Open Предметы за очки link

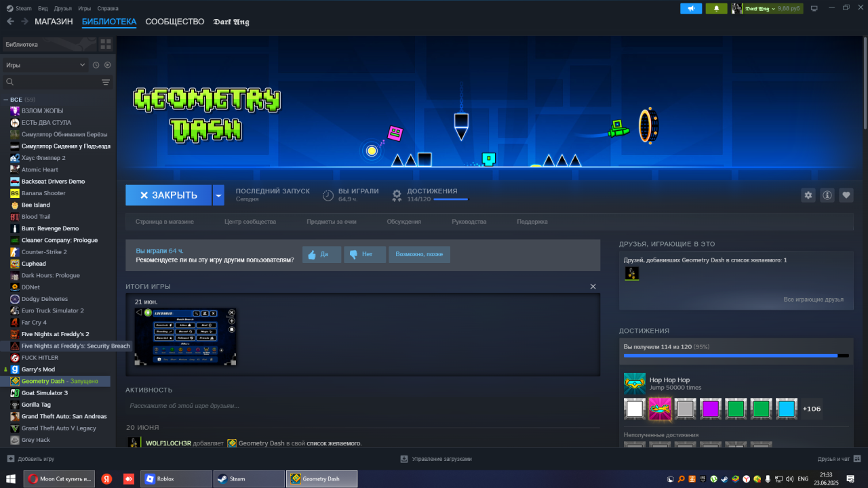point(332,222)
